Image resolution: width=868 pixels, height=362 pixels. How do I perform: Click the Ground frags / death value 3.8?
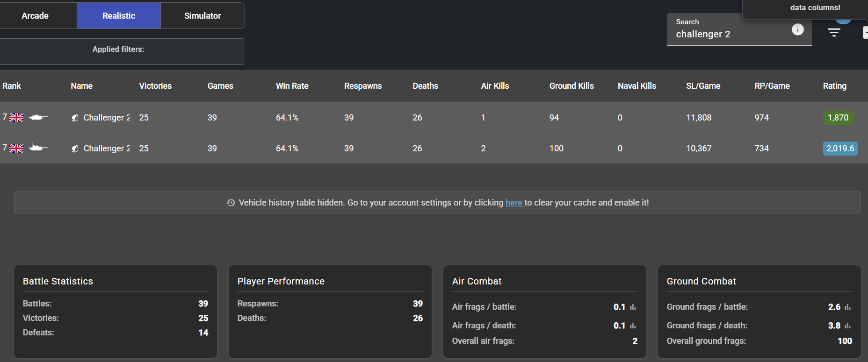tap(834, 326)
